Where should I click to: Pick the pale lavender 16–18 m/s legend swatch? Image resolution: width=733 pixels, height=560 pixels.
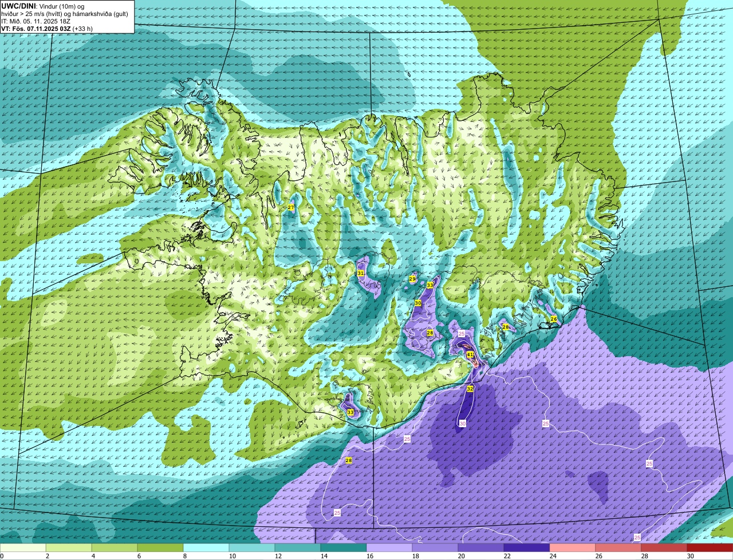(389, 547)
